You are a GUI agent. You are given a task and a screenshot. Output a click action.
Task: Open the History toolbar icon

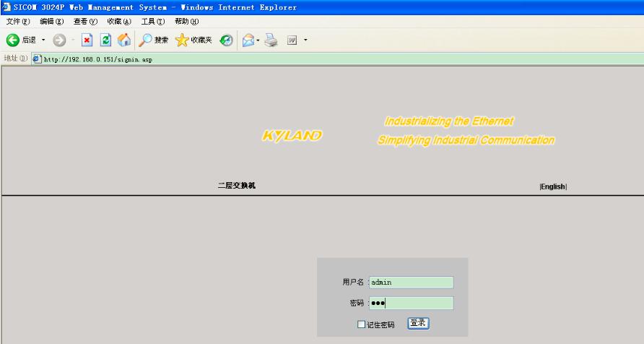click(x=226, y=40)
